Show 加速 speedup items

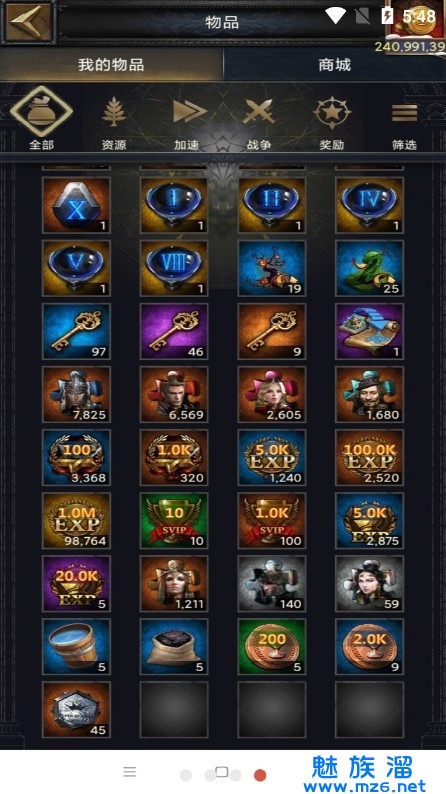click(x=187, y=123)
